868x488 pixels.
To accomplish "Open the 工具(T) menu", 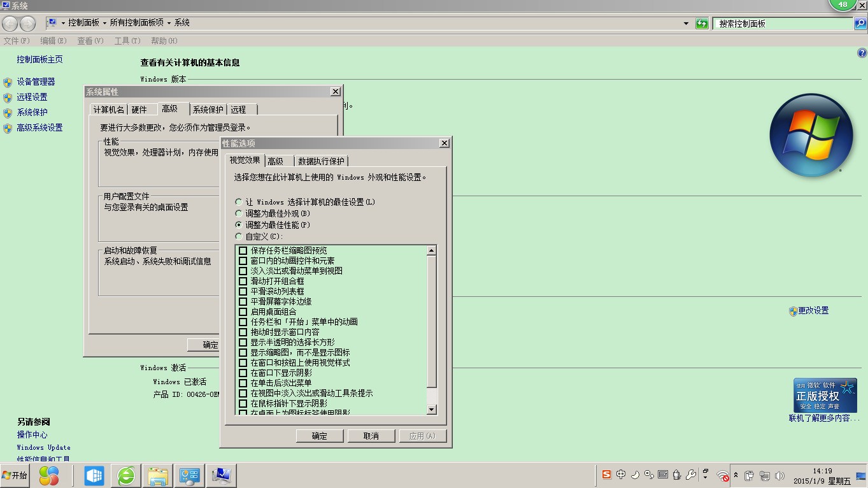I will [x=127, y=41].
